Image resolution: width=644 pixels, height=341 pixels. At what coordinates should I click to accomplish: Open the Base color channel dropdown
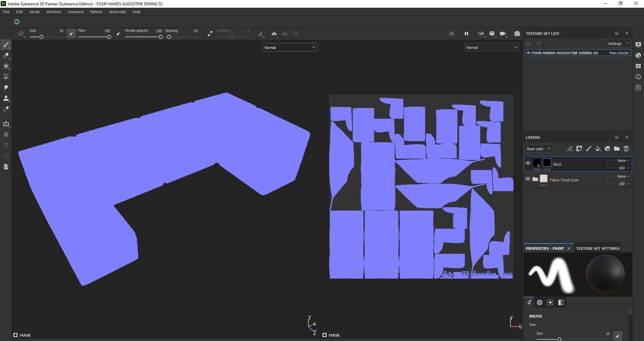[539, 149]
